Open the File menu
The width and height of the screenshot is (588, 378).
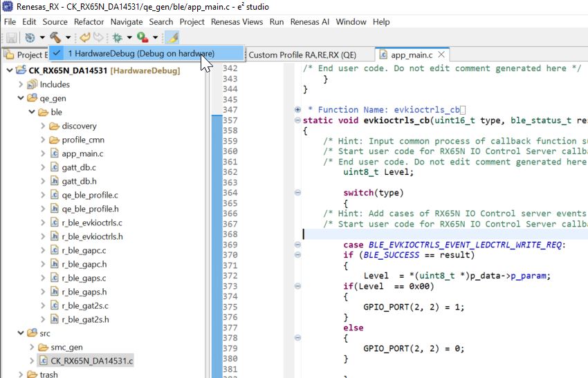[10, 21]
